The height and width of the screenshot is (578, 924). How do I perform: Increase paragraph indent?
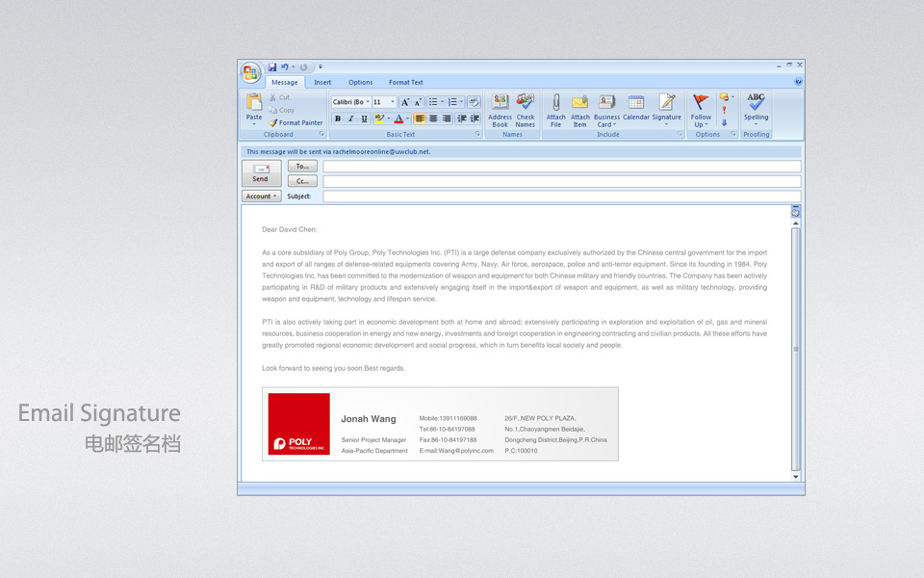pos(475,118)
